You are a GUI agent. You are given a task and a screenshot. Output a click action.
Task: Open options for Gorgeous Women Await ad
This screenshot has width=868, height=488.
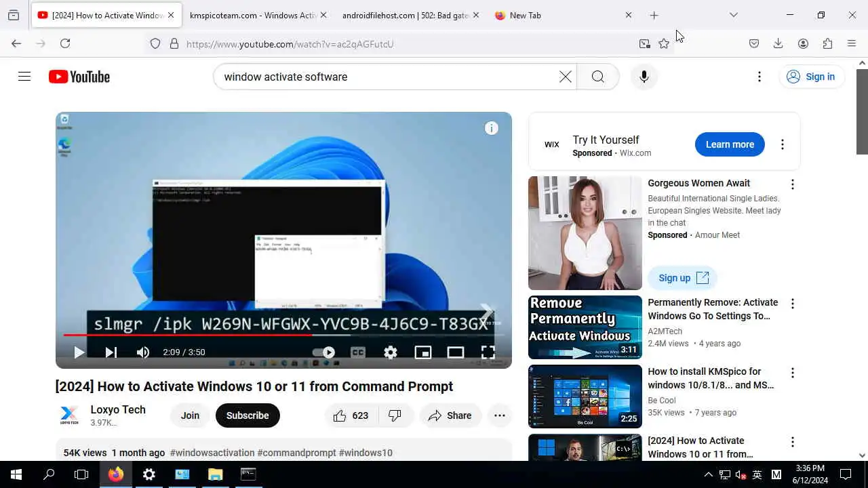[792, 184]
